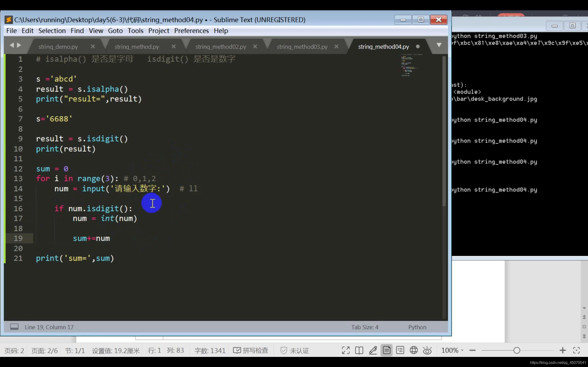Switch to outline view icon
588x367 pixels.
(400, 350)
